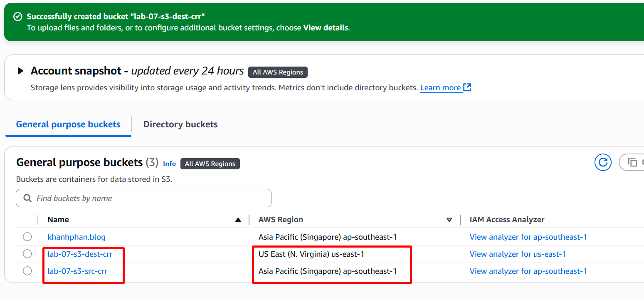
Task: Click the refresh buckets icon button
Action: [603, 162]
